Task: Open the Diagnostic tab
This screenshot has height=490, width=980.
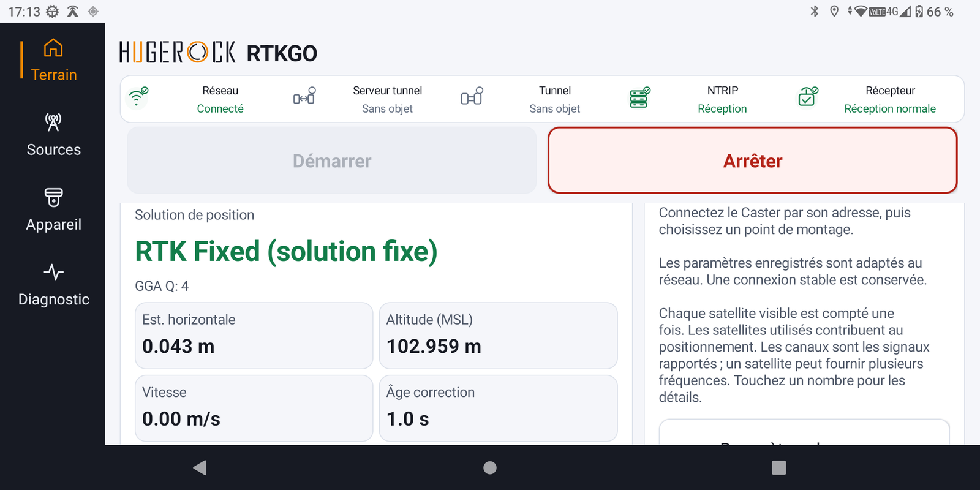Action: coord(53,285)
